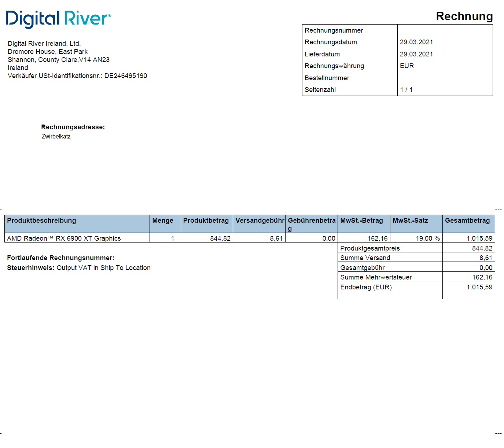Select the Rechnungswährung label

tap(334, 66)
